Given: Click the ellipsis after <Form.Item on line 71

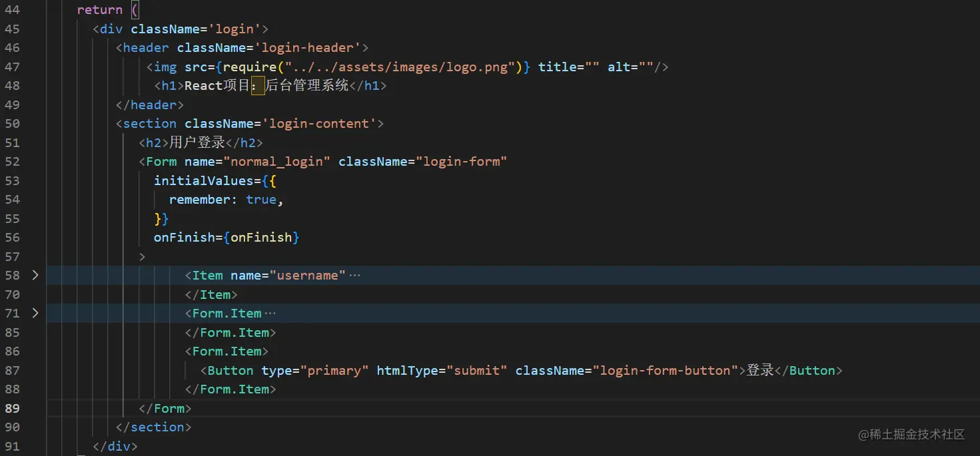Looking at the screenshot, I should click(270, 314).
